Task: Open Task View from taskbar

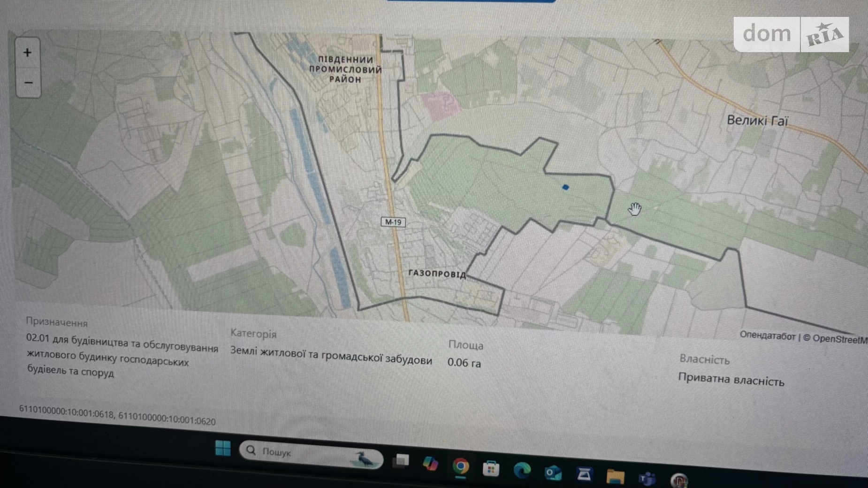Action: (401, 461)
